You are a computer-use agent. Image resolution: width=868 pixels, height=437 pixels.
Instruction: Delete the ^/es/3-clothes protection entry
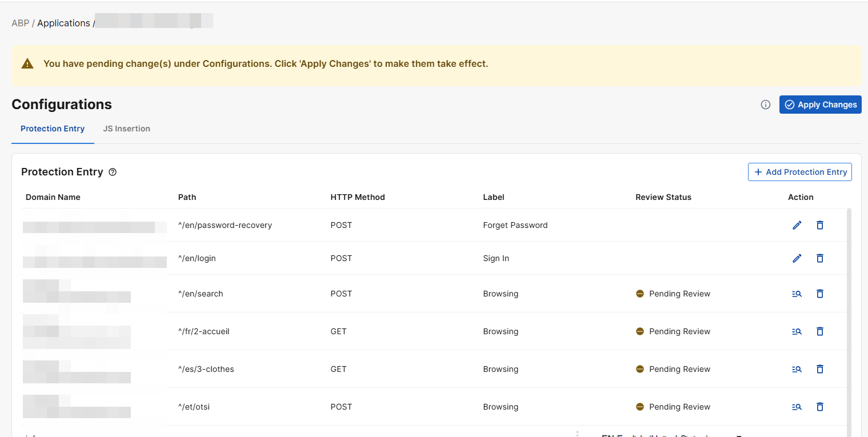(819, 369)
